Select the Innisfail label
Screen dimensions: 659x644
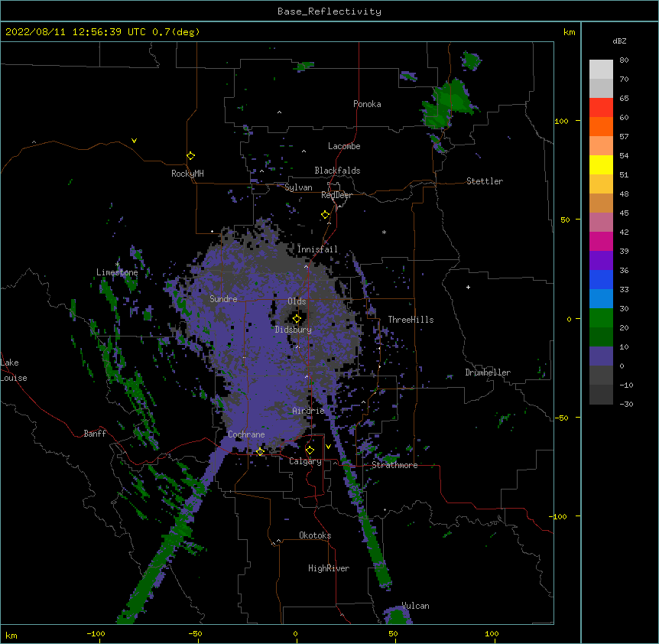pos(317,249)
